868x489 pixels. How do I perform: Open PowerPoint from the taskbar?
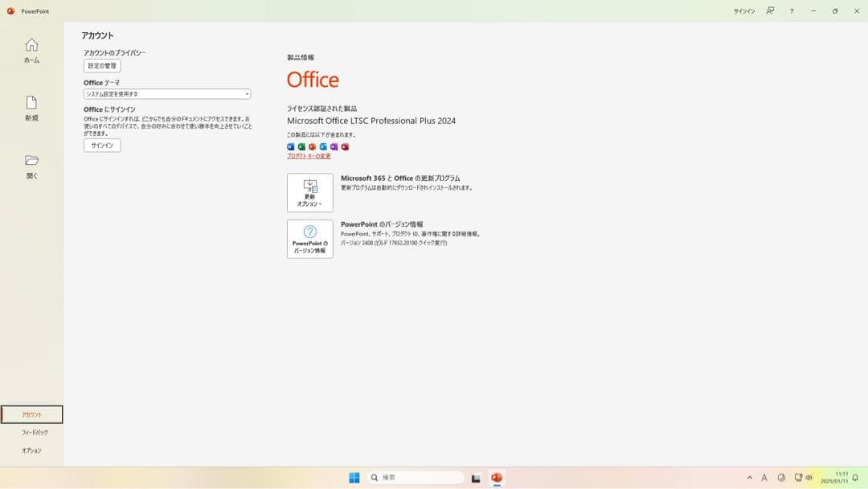(x=497, y=477)
